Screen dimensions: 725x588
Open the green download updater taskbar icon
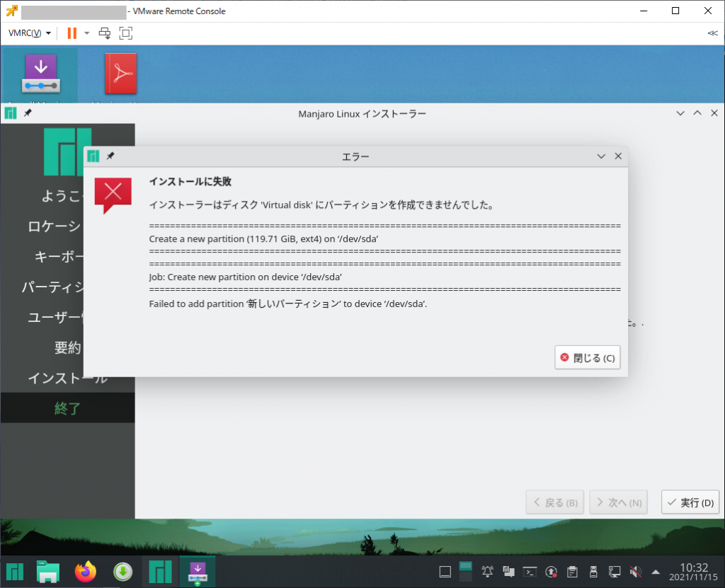[x=122, y=572]
